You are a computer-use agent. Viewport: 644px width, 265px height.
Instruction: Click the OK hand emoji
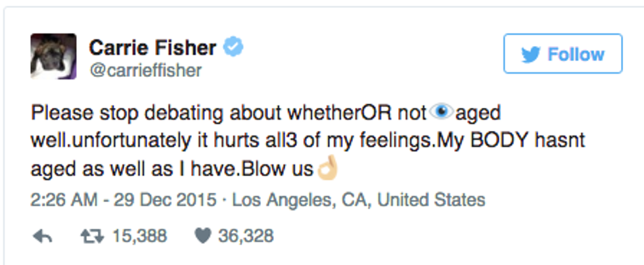[x=327, y=170]
